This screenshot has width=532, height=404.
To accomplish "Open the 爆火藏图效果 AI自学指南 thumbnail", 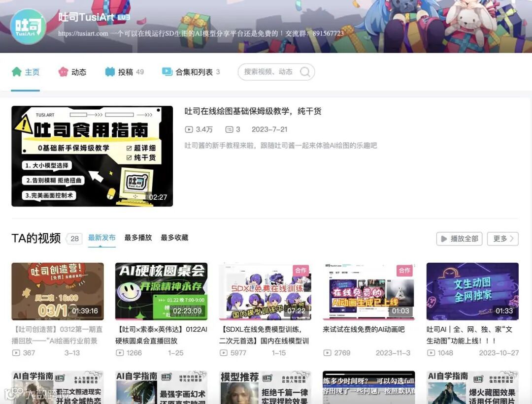I will coord(472,387).
